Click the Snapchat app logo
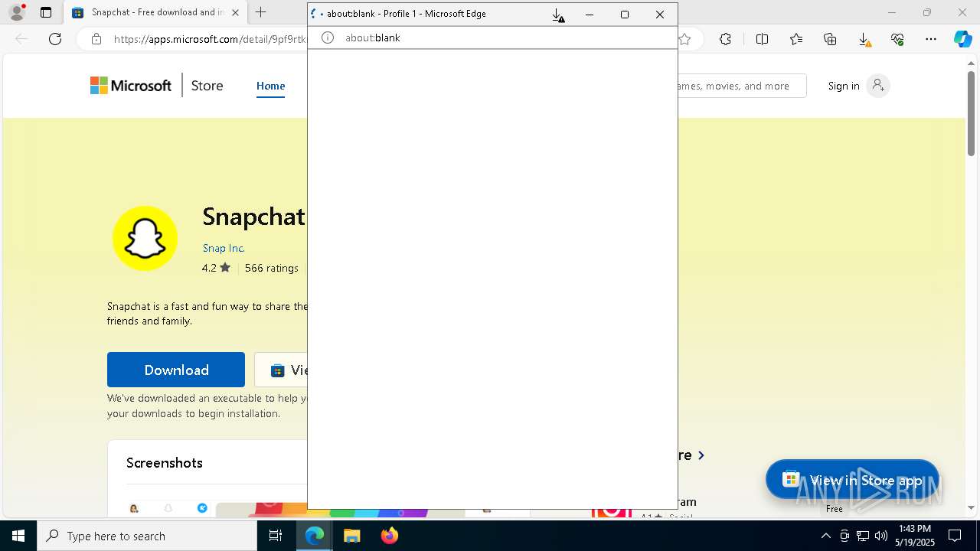The image size is (980, 551). [x=145, y=238]
